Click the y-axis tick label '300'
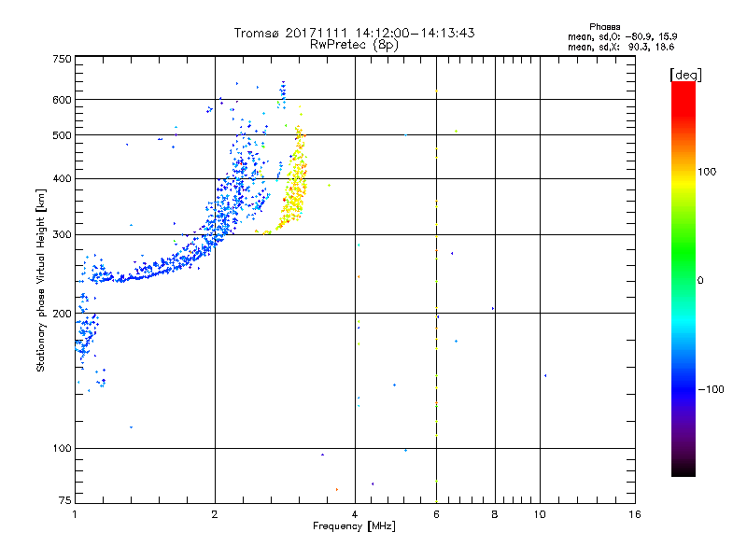The height and width of the screenshot is (560, 747). point(62,234)
